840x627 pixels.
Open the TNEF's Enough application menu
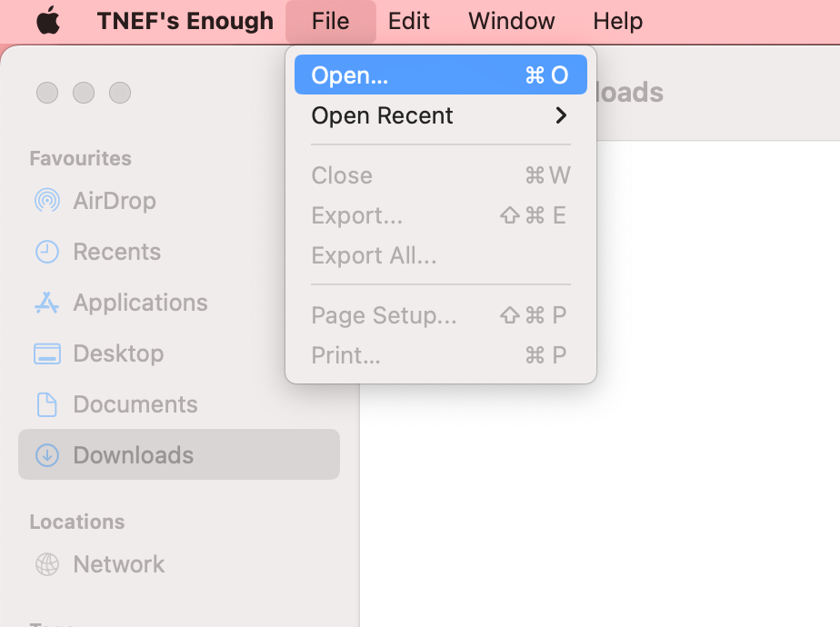point(185,20)
